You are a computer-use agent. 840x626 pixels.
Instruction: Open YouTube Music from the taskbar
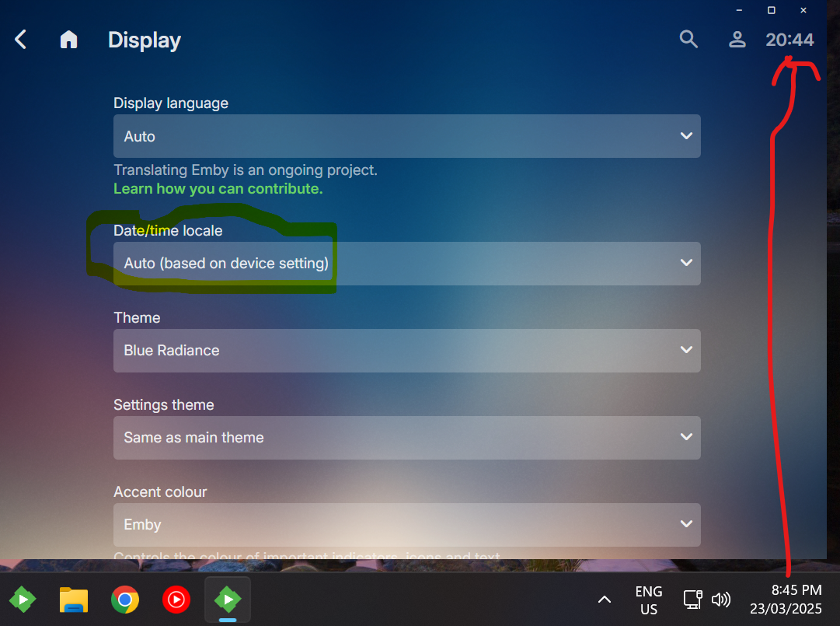[176, 600]
